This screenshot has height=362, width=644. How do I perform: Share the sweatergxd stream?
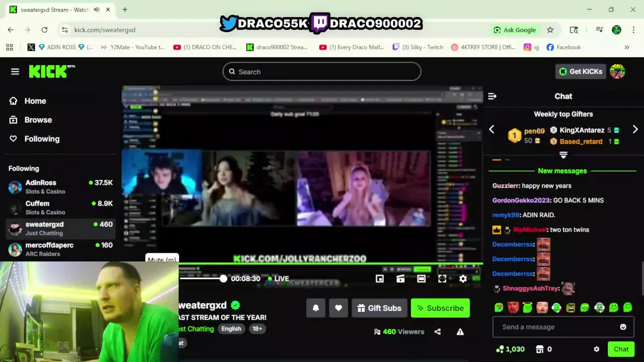438,332
